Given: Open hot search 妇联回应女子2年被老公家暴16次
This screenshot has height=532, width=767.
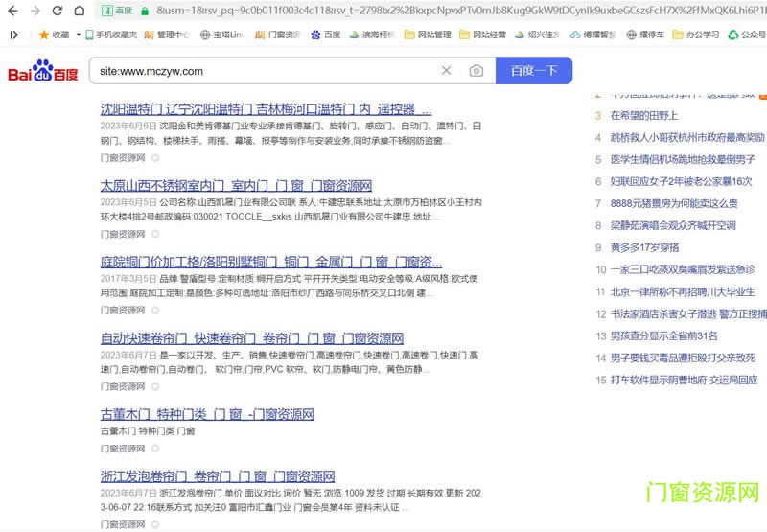Looking at the screenshot, I should tap(682, 182).
